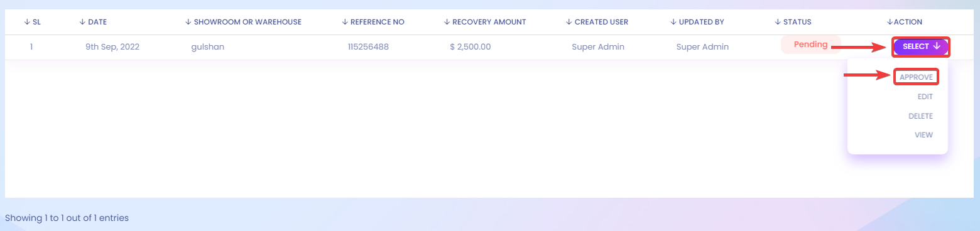Sort by Recovery Amount arrow icon

click(447, 22)
